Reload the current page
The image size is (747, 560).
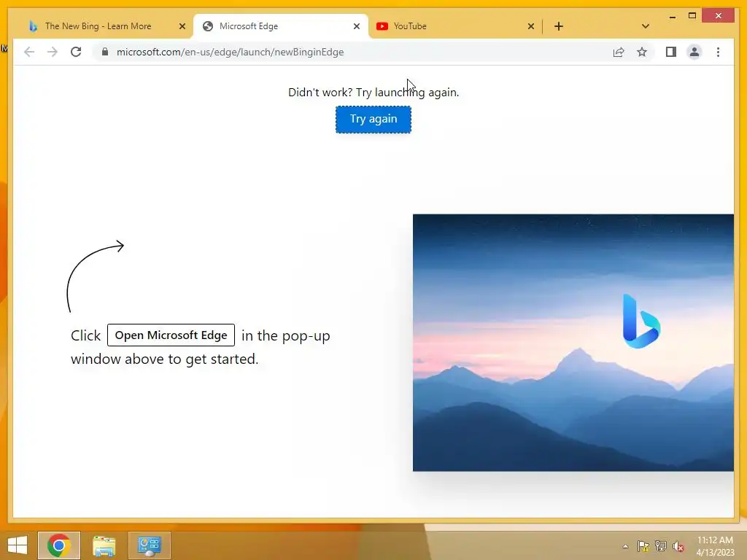[x=76, y=52]
